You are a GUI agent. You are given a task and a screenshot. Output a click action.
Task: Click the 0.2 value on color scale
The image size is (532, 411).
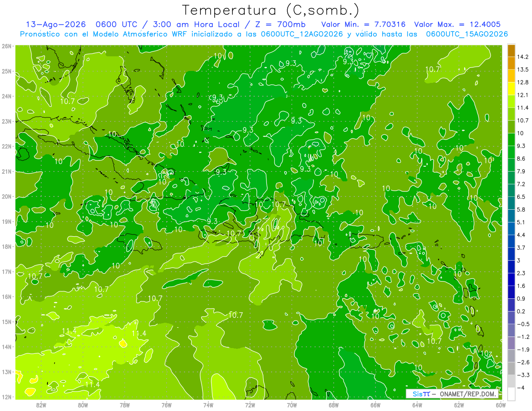point(521,311)
